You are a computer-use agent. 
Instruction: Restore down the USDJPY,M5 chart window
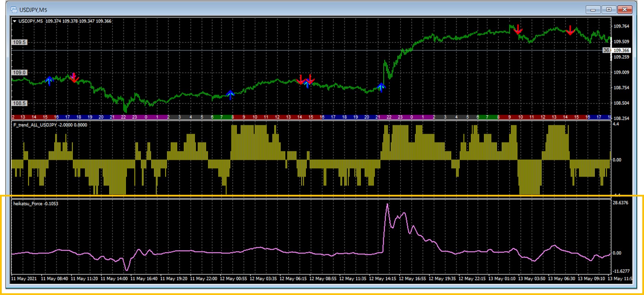tap(609, 10)
